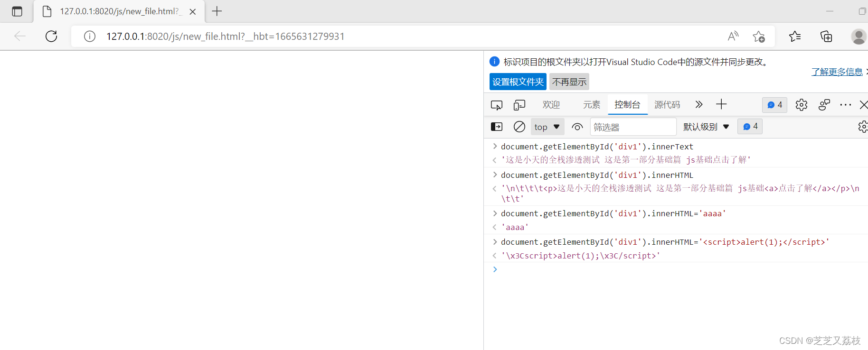868x350 pixels.
Task: Open the 'top' context dropdown
Action: [547, 127]
